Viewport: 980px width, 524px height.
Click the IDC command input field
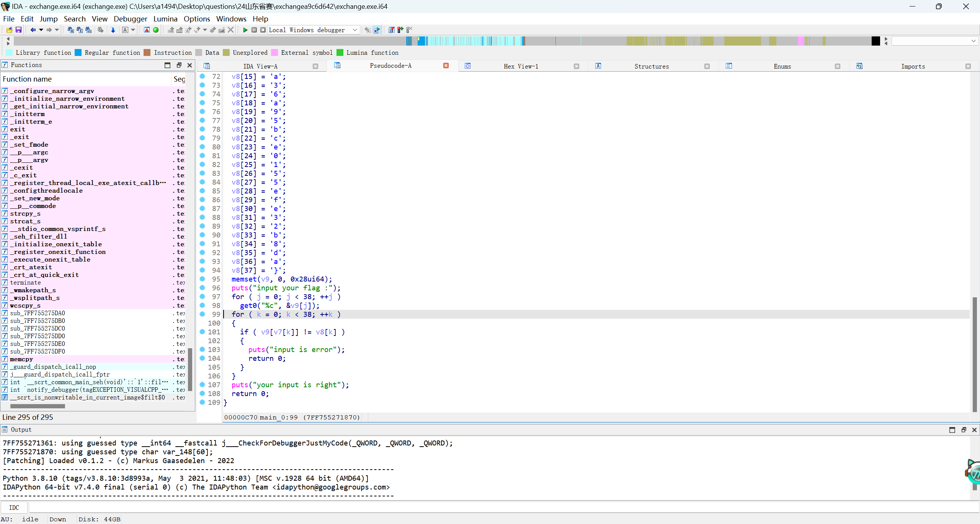click(504, 508)
